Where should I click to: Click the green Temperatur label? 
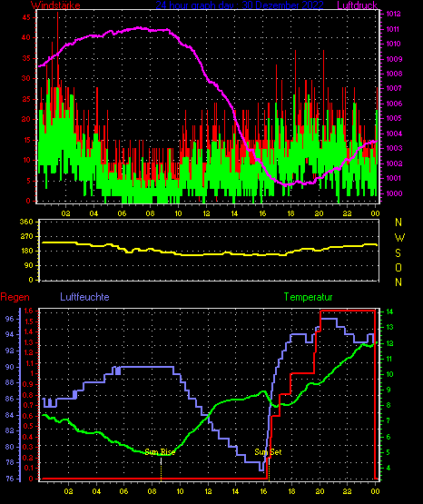click(x=309, y=297)
